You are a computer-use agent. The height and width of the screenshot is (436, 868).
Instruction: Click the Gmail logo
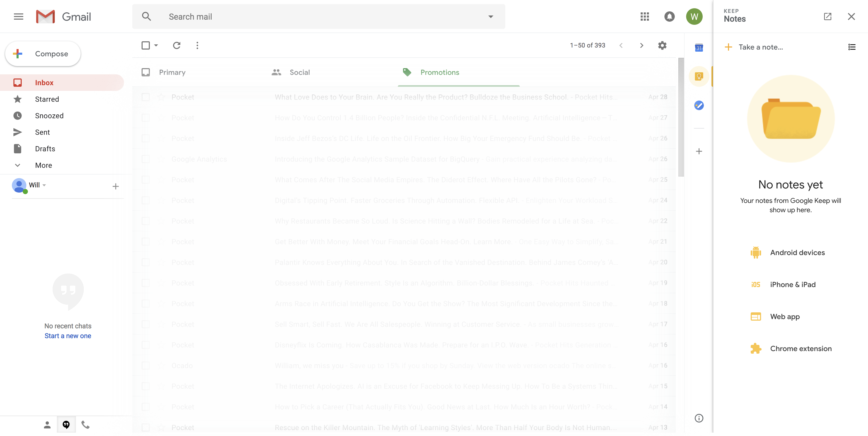(x=63, y=17)
